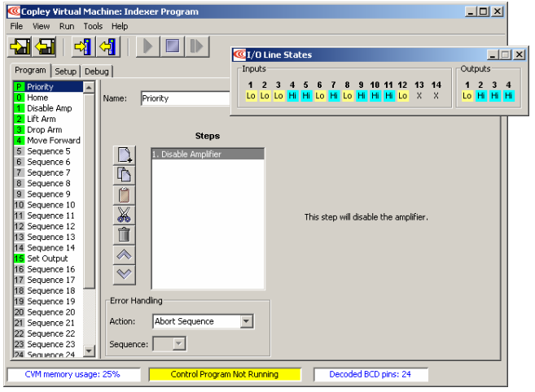Image resolution: width=535 pixels, height=392 pixels.
Task: Click the Decoded BCD pins status field
Action: coord(371,374)
